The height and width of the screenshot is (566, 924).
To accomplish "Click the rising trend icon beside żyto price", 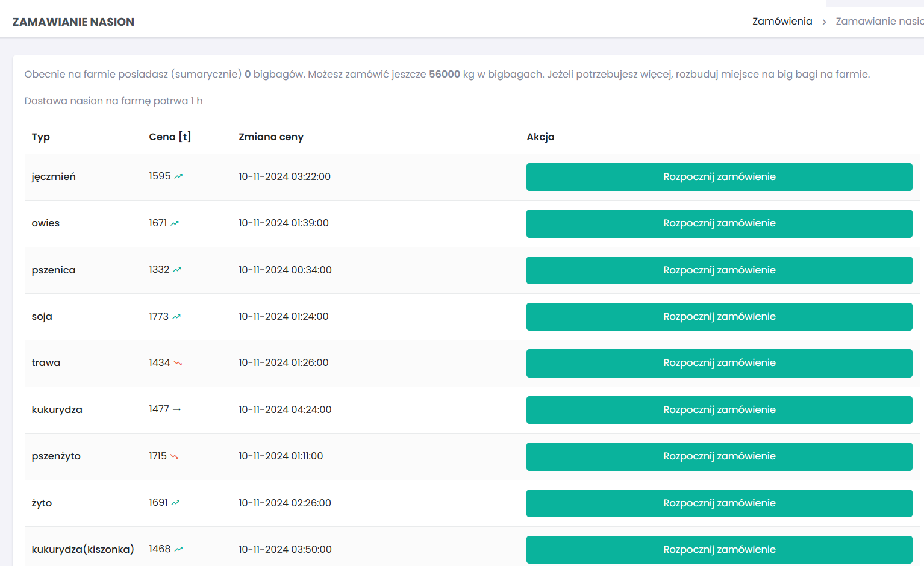I will coord(175,503).
